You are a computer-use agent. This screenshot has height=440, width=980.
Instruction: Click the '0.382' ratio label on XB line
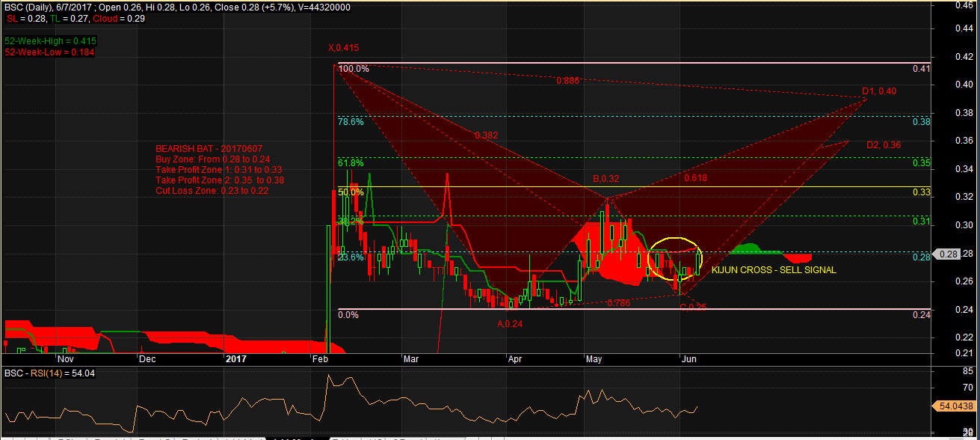[x=486, y=135]
